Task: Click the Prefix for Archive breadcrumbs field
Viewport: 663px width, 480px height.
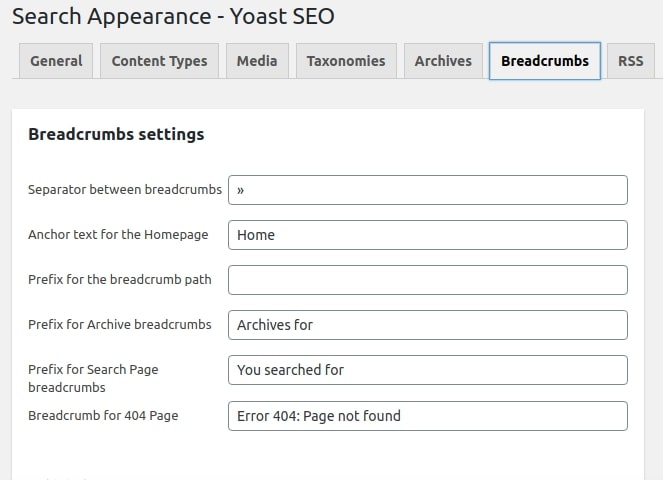Action: tap(427, 325)
